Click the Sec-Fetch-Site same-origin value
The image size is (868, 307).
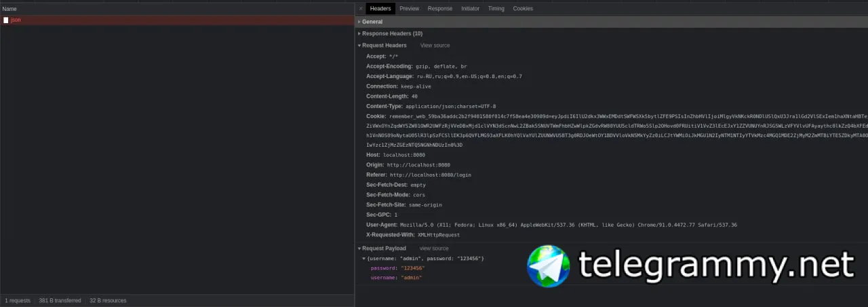[425, 204]
